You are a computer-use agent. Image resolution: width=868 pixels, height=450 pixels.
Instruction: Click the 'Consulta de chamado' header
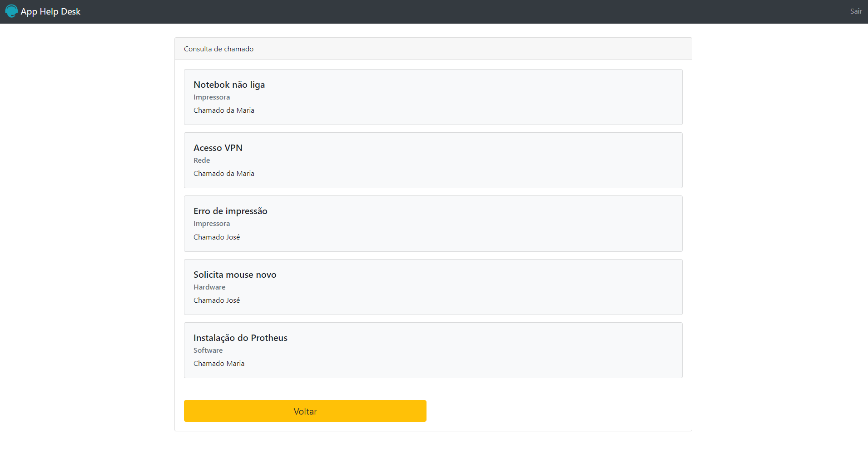(x=218, y=49)
